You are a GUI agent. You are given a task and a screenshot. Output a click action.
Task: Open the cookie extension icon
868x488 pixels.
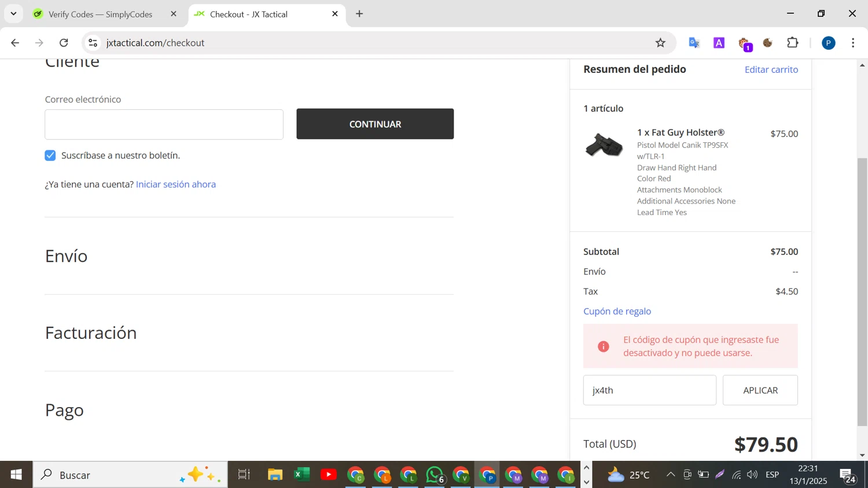coord(768,43)
